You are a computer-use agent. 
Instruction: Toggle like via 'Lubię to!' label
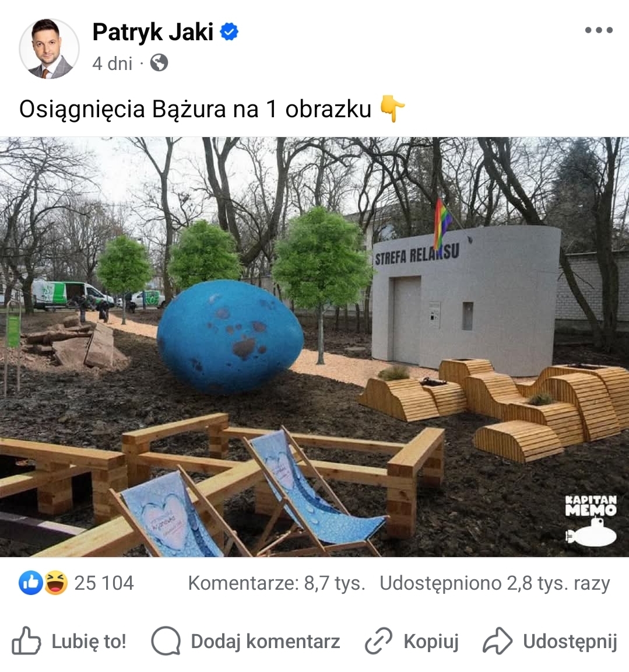(89, 642)
